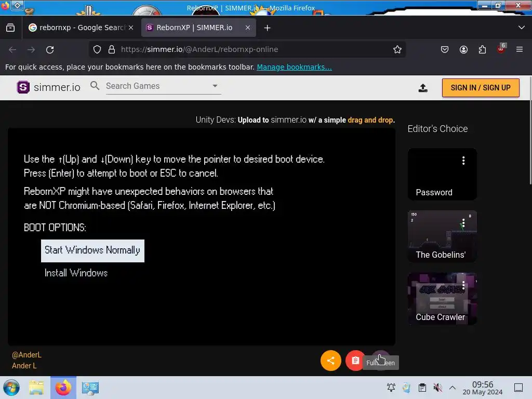Close the RebornXP SIMMER.io tab
The image size is (532, 399).
(248, 28)
